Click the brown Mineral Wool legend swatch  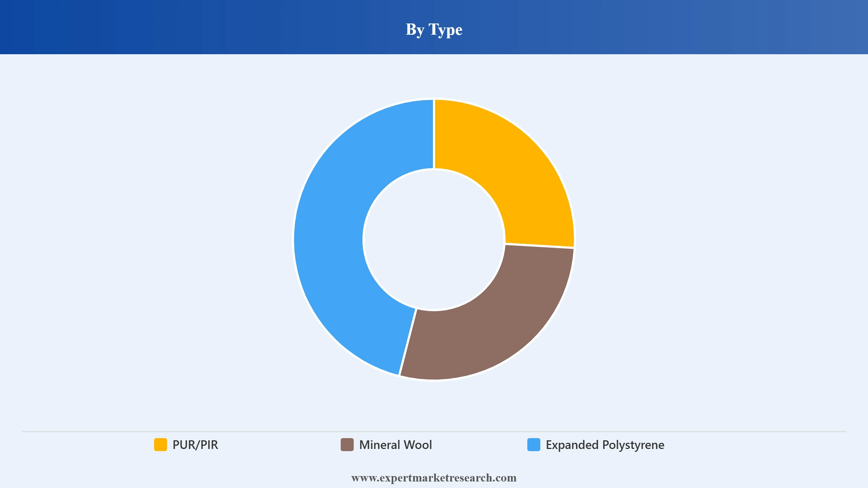[347, 445]
